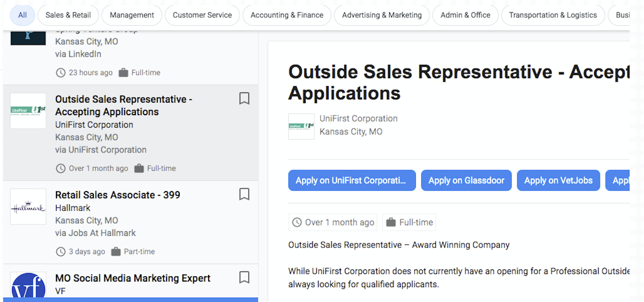Click UniFirst logo in job details panel
The image size is (644, 302).
coord(301,126)
